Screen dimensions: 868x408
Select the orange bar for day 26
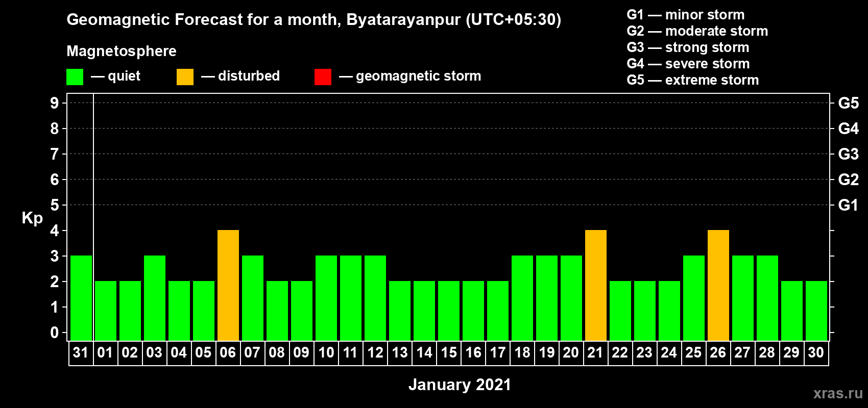[x=718, y=285]
